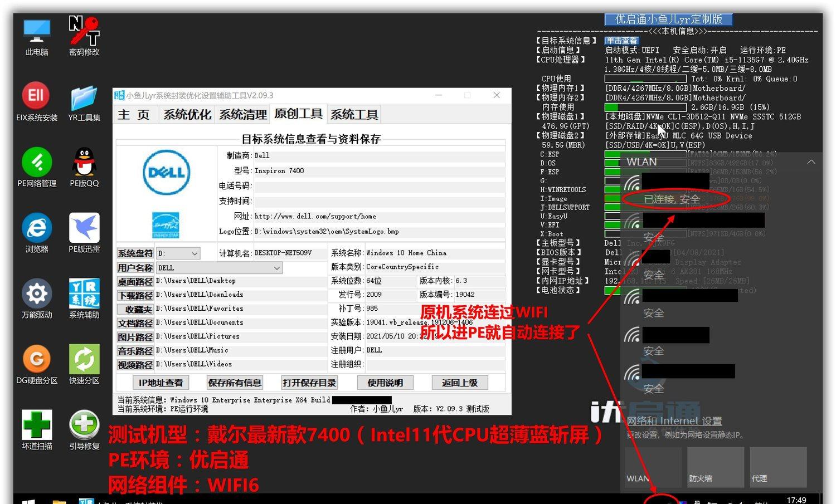Open the PE版QQ penguin icon
The image size is (836, 504).
tap(84, 168)
